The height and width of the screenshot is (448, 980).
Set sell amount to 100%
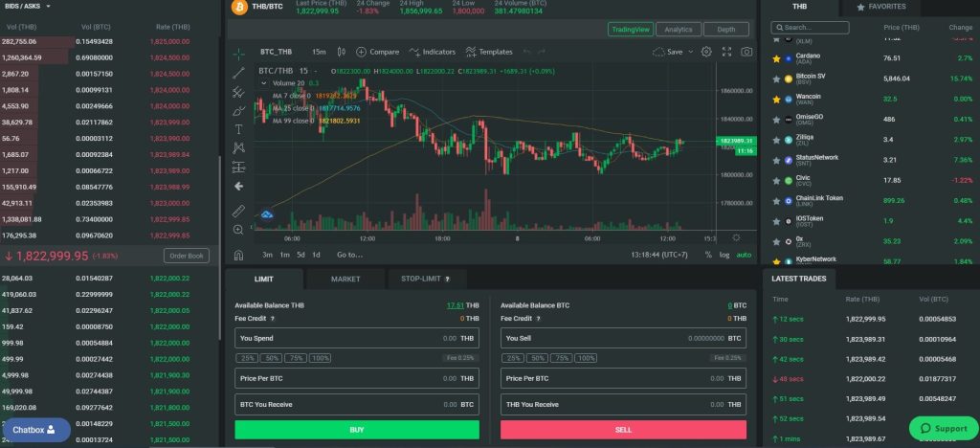coord(586,358)
